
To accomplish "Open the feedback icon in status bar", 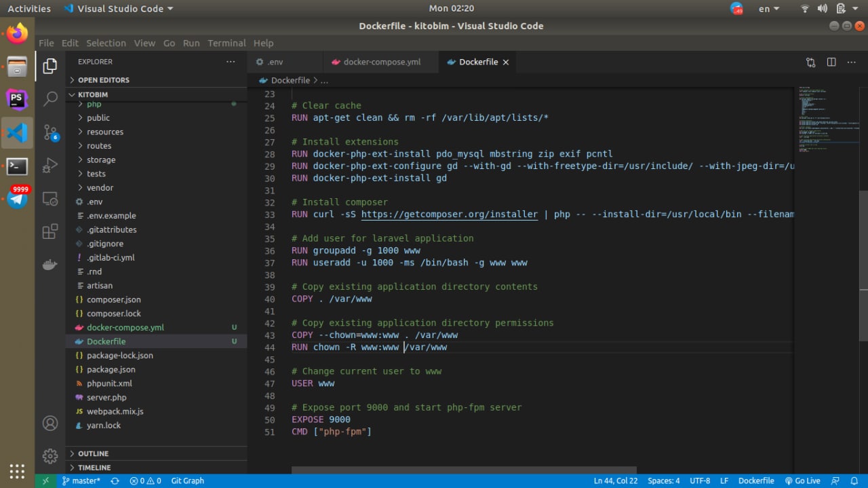I will tap(835, 481).
